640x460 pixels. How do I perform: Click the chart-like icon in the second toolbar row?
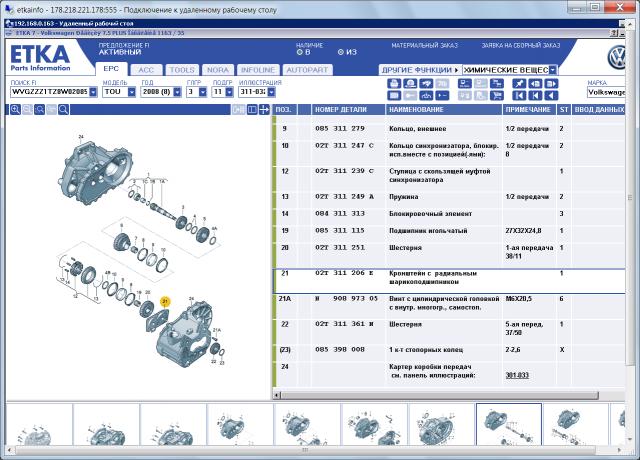point(426,96)
